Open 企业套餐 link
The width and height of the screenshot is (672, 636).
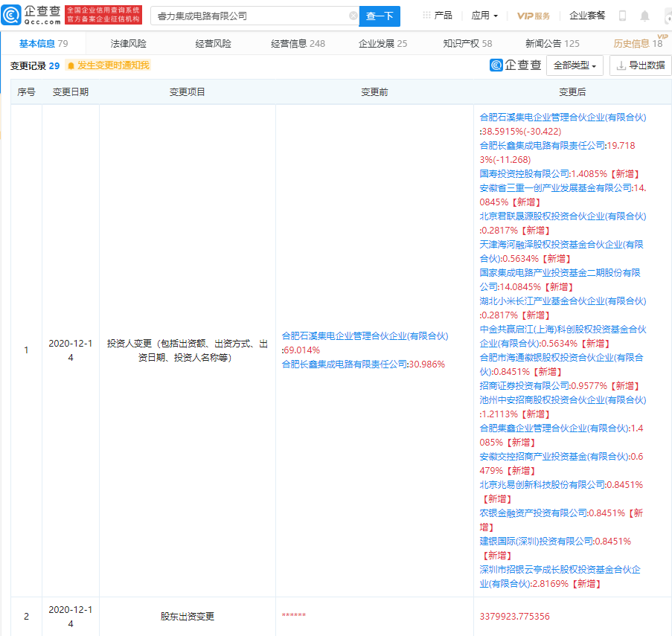coord(587,16)
